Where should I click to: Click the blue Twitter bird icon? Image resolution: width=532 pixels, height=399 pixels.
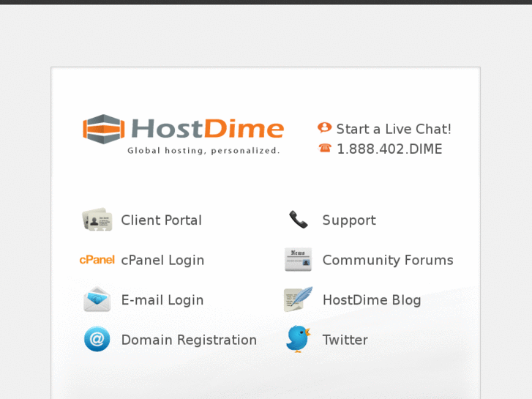click(x=299, y=339)
